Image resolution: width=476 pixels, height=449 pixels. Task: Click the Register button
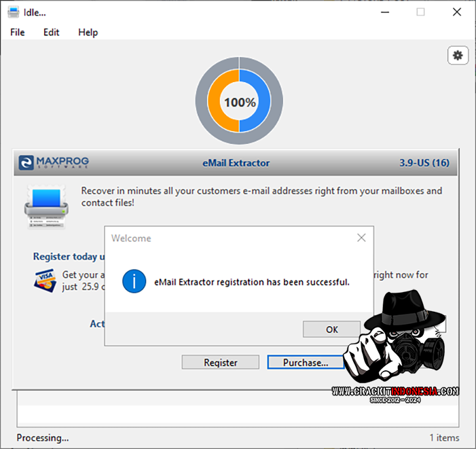pos(221,362)
